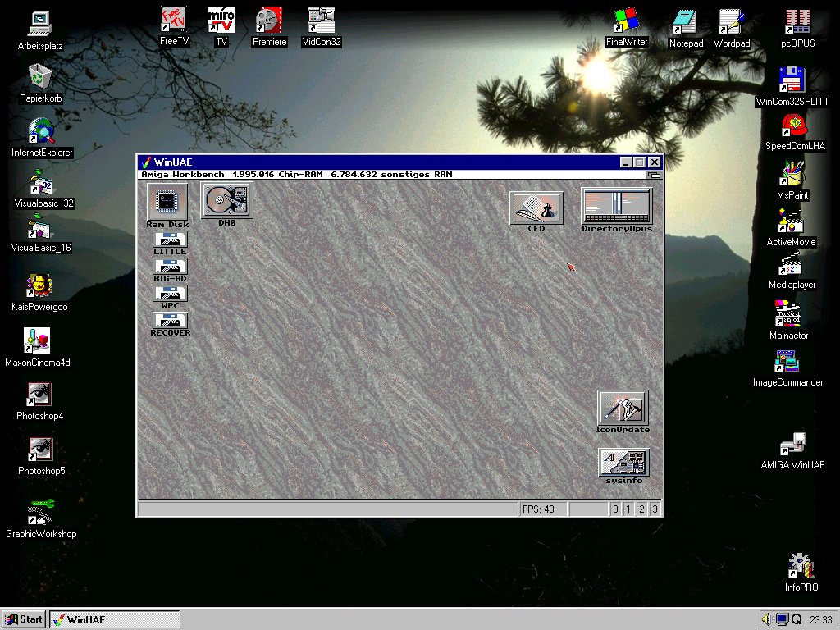Launch CED from the Workbench
The height and width of the screenshot is (630, 840).
point(535,207)
